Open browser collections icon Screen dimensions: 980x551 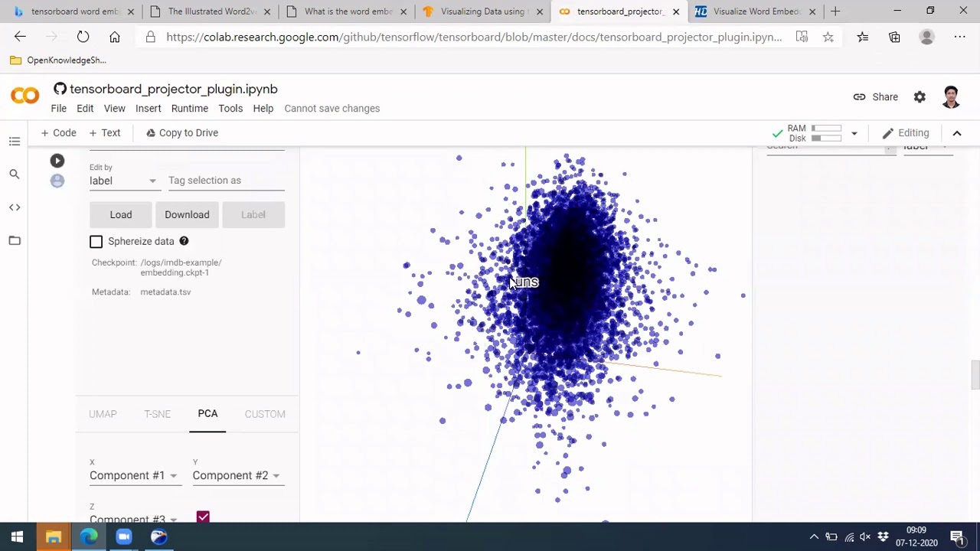pos(894,37)
